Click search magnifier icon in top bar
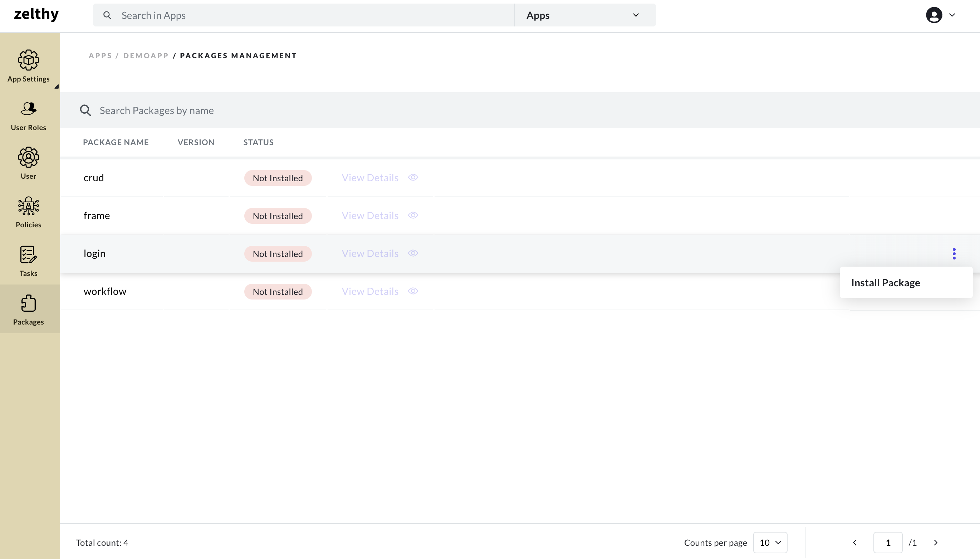 (107, 15)
